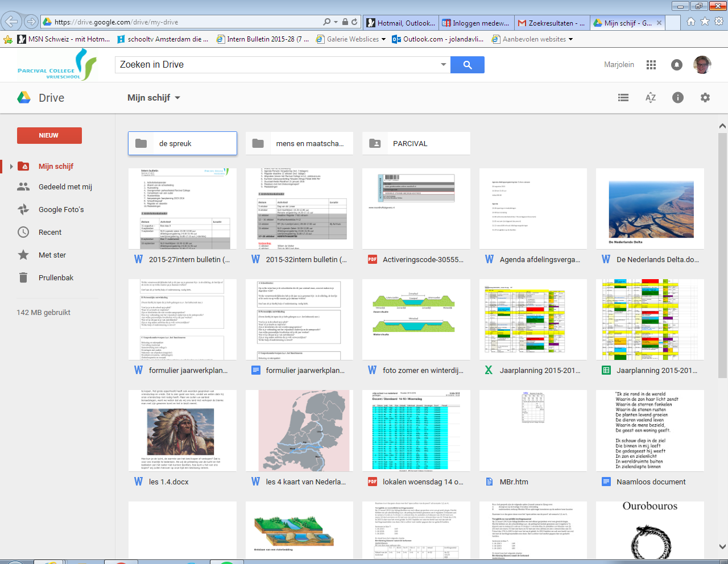Open the Google apps grid
This screenshot has height=564, width=728.
tap(651, 65)
